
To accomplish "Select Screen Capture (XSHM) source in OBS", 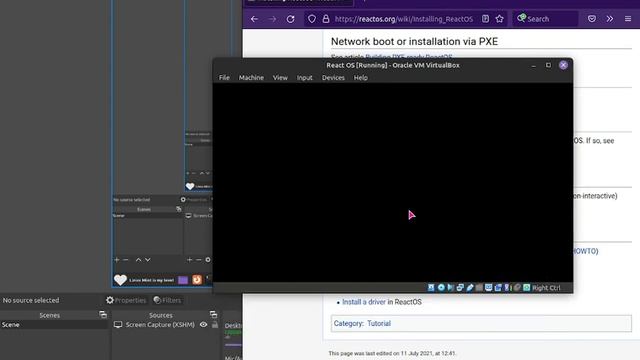I will [x=160, y=325].
